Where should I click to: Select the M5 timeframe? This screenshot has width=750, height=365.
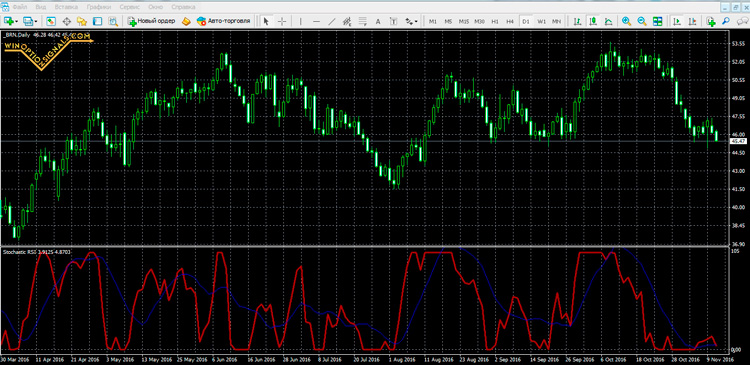[x=448, y=22]
